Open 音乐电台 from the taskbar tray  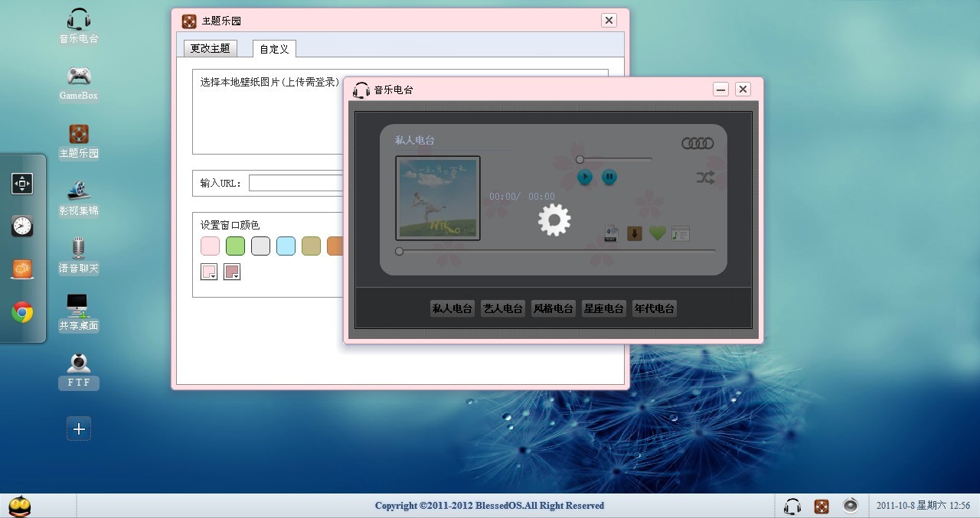[x=792, y=506]
